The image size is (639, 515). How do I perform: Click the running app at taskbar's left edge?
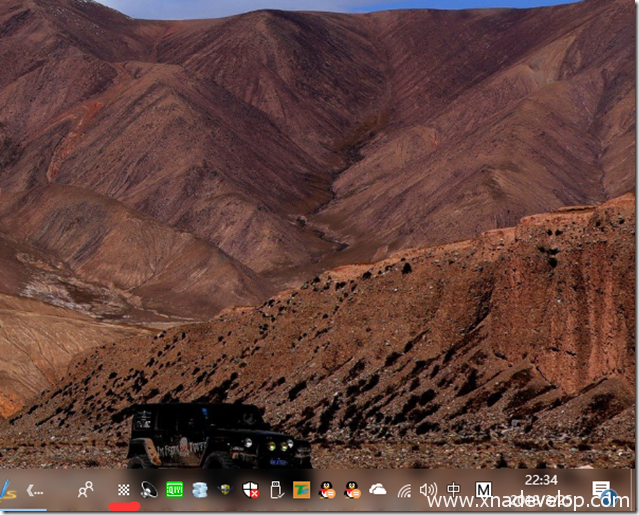click(x=9, y=490)
